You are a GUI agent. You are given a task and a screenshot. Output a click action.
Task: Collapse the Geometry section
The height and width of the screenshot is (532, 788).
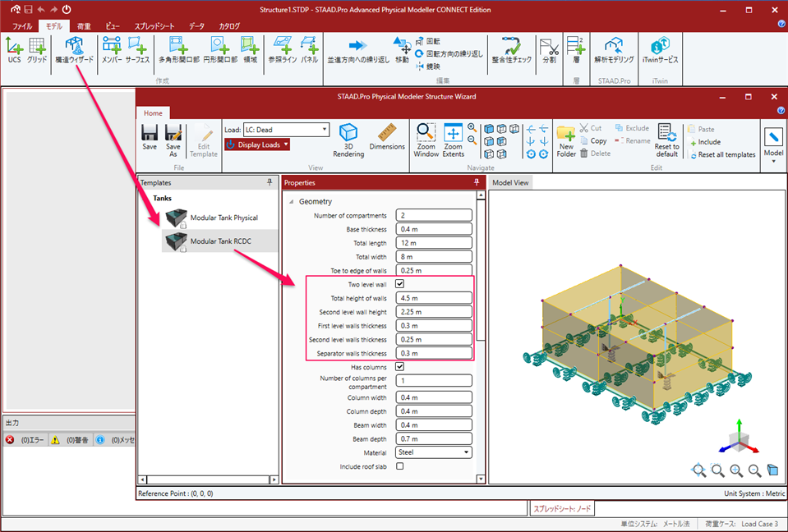point(292,202)
